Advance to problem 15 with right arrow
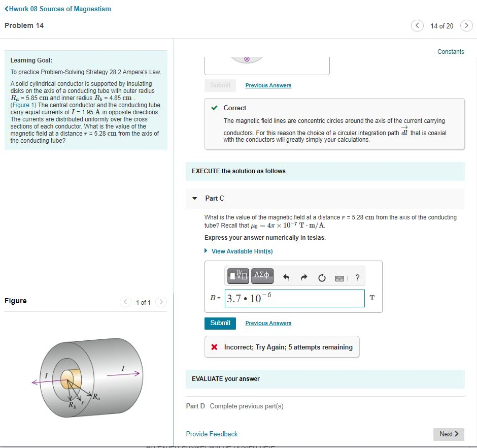 point(466,25)
